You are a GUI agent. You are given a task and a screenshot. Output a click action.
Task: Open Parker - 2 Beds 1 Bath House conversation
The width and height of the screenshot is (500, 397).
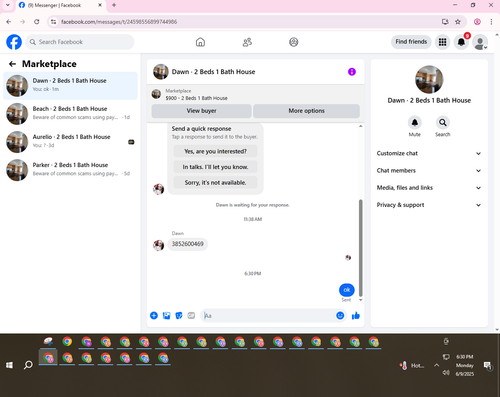coord(70,170)
